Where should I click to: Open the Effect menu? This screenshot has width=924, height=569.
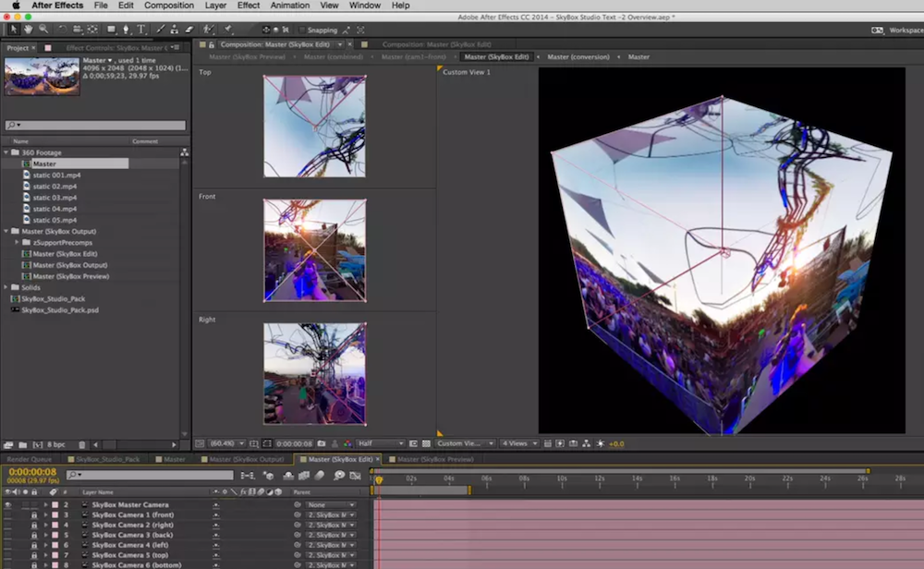coord(248,6)
